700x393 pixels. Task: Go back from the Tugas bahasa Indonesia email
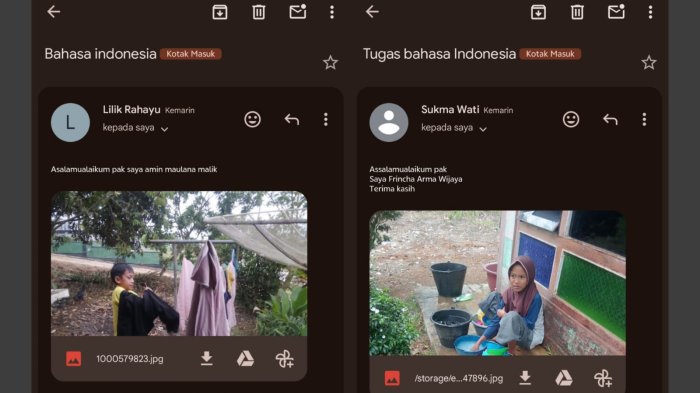pos(372,12)
